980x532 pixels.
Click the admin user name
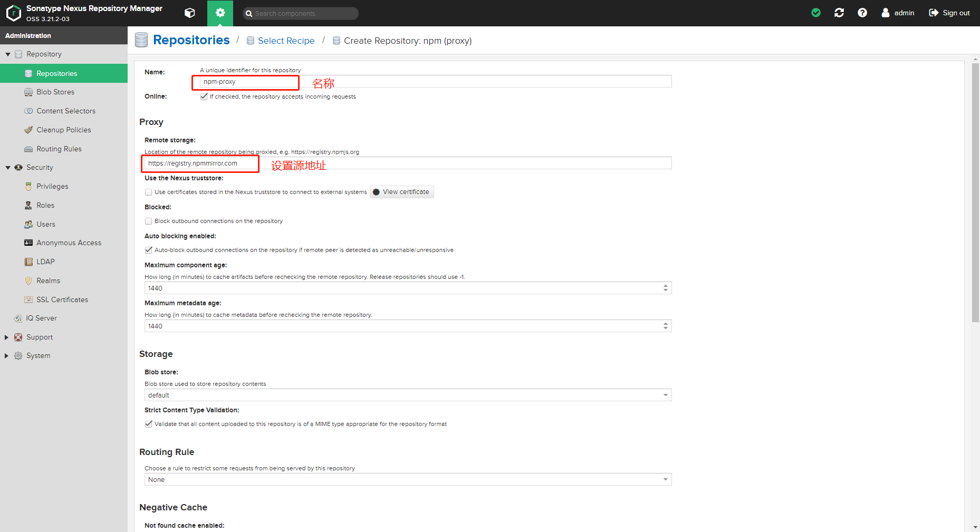tap(904, 13)
